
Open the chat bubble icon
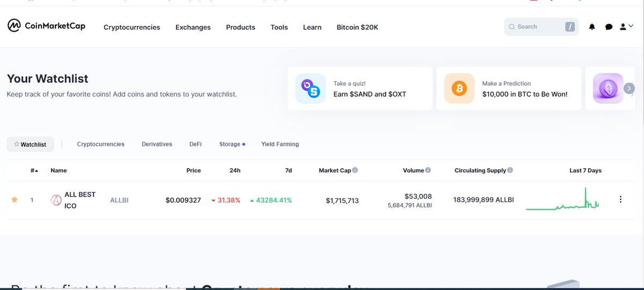(x=609, y=27)
